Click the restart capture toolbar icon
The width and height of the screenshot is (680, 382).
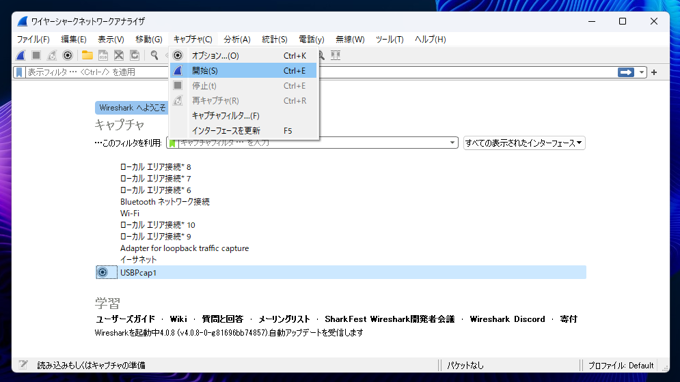pyautogui.click(x=52, y=56)
